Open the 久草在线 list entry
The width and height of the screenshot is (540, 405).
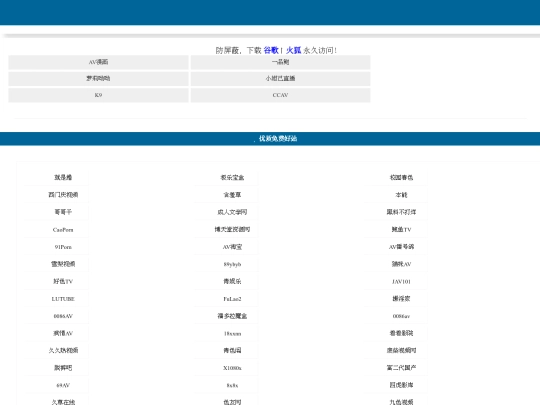click(x=63, y=402)
